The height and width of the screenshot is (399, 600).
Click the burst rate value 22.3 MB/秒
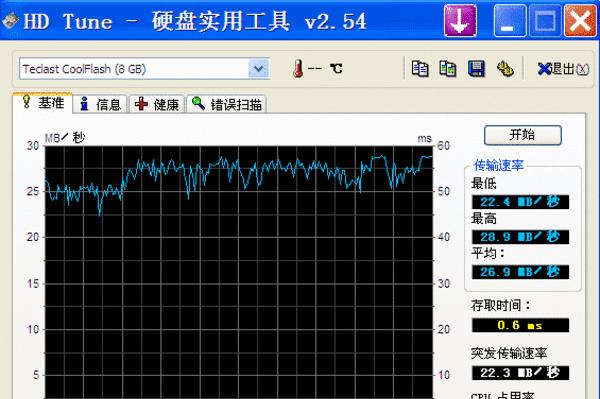[x=520, y=373]
